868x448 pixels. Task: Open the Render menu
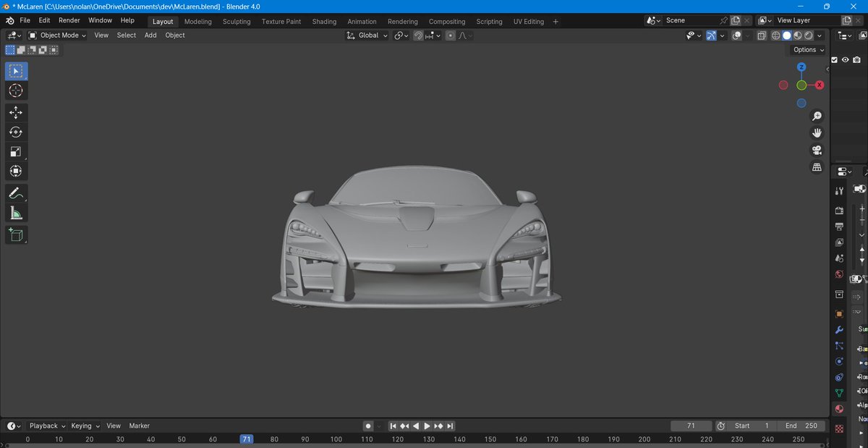pos(69,21)
